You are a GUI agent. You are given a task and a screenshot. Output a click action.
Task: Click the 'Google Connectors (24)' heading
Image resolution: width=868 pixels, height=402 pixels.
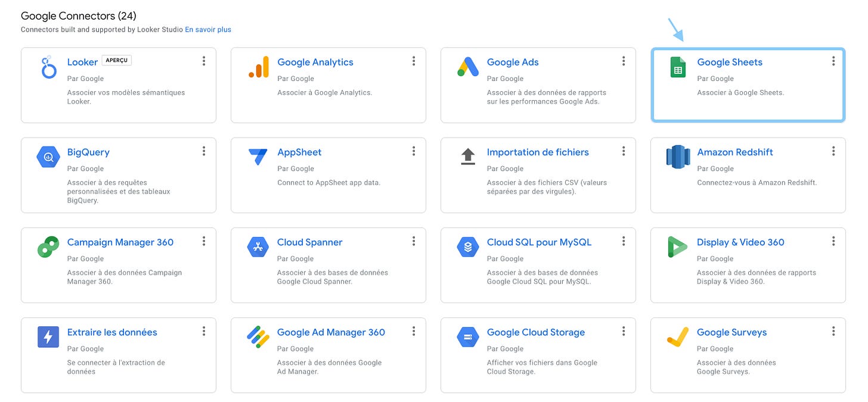coord(79,15)
